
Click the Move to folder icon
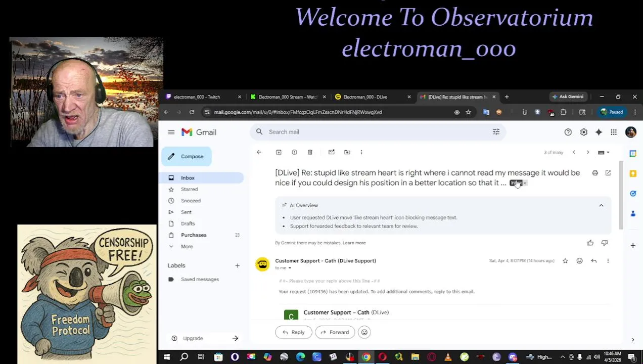coord(347,152)
